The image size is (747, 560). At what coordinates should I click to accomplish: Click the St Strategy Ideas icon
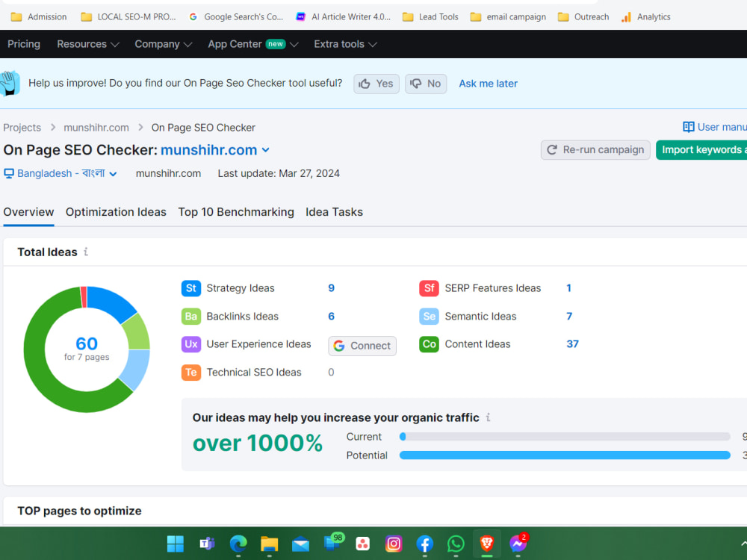191,288
